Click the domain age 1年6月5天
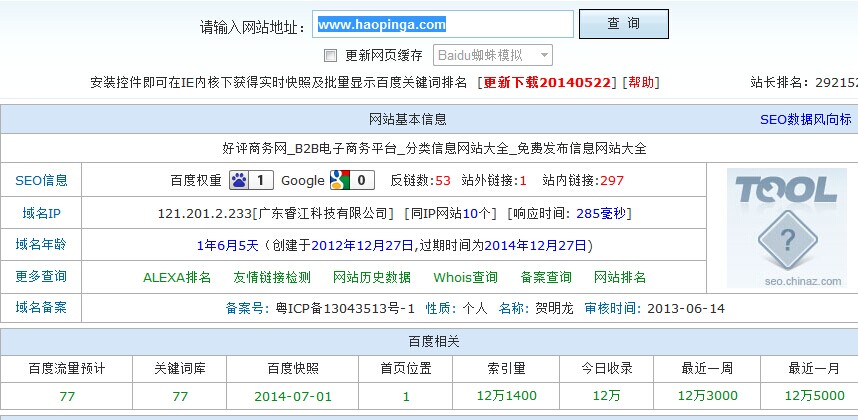The image size is (858, 420). point(227,246)
